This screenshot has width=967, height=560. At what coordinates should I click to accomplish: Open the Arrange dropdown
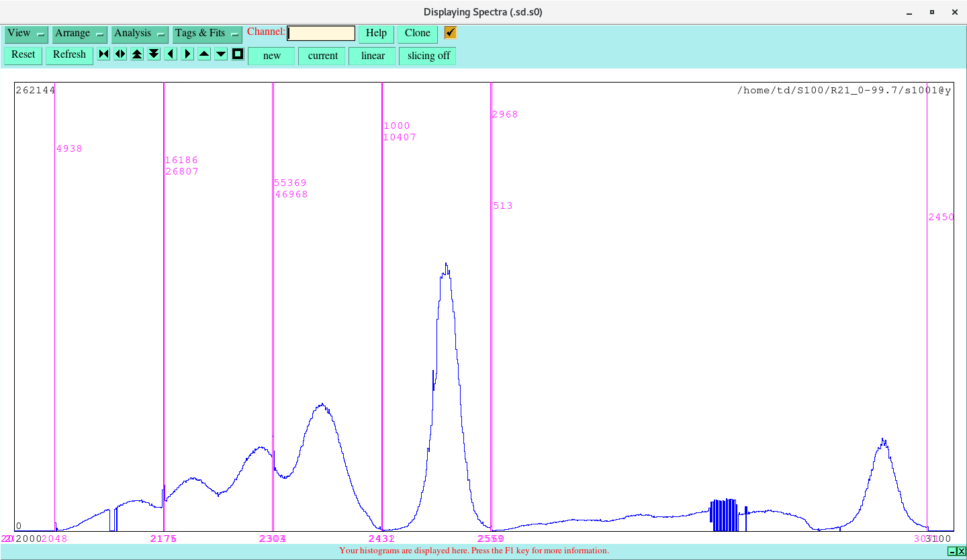[79, 33]
